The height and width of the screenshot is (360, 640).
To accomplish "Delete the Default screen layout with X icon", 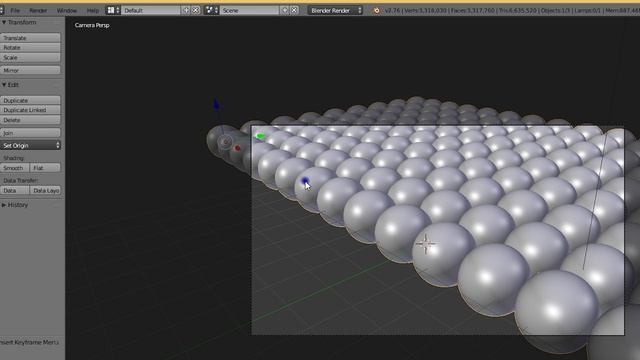I will 196,10.
